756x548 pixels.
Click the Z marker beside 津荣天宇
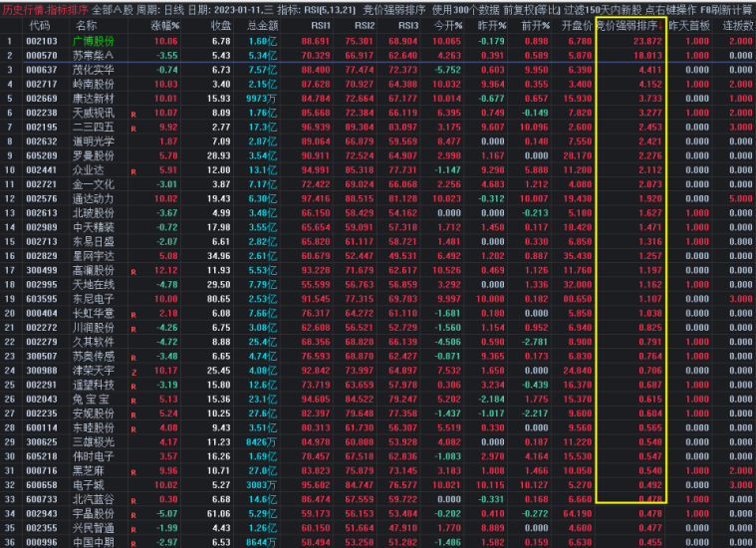click(x=132, y=371)
